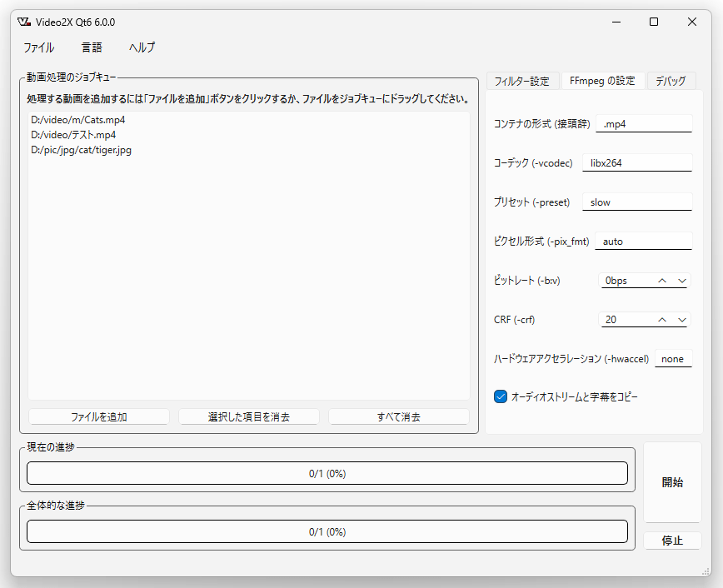Edit the ハードウェアアクセラレーション none field
This screenshot has width=723, height=588.
click(x=673, y=359)
